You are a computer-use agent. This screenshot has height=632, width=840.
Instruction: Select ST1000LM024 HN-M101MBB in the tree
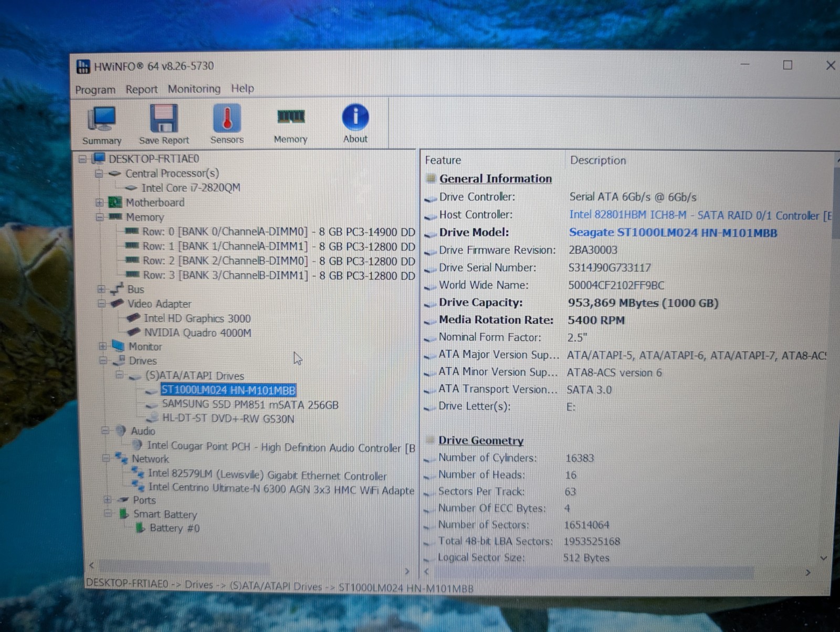(x=228, y=390)
